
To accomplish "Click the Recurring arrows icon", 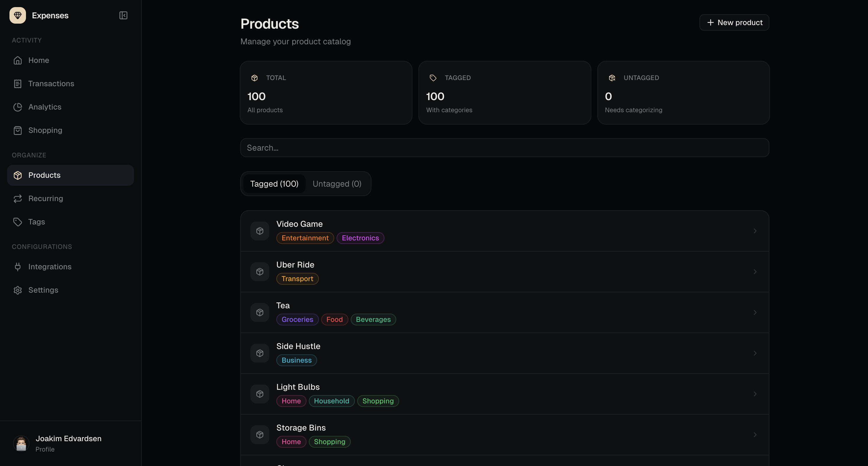I will click(17, 198).
